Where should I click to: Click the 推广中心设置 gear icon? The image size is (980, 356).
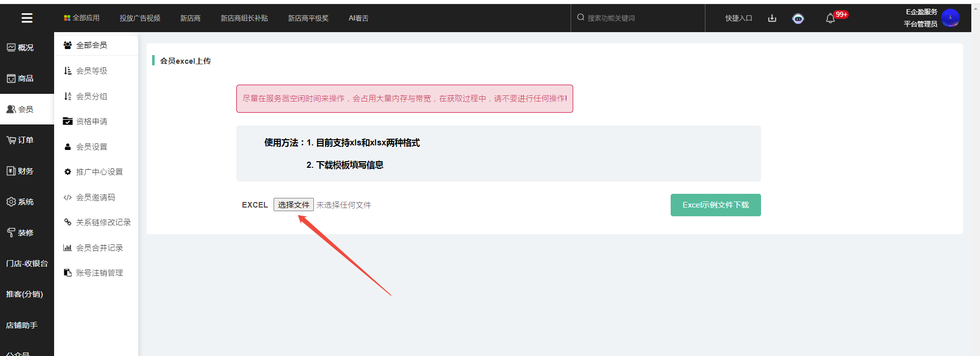[x=67, y=172]
